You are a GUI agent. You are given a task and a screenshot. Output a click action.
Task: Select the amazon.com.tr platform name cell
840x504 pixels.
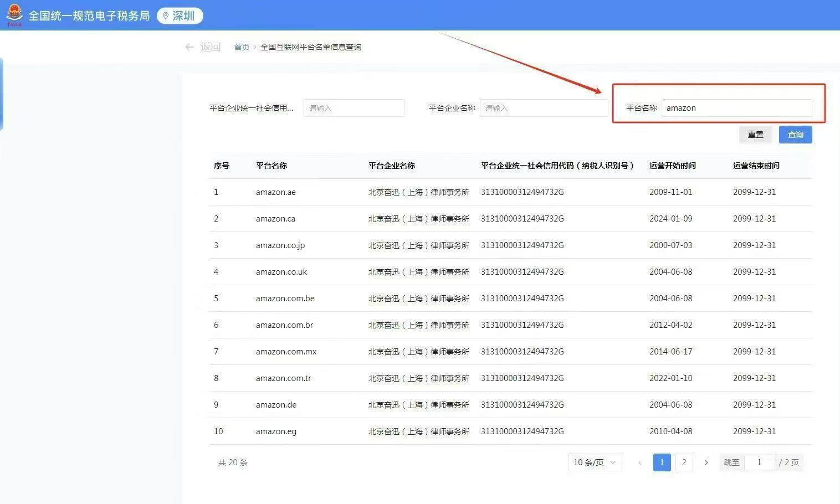(x=284, y=378)
